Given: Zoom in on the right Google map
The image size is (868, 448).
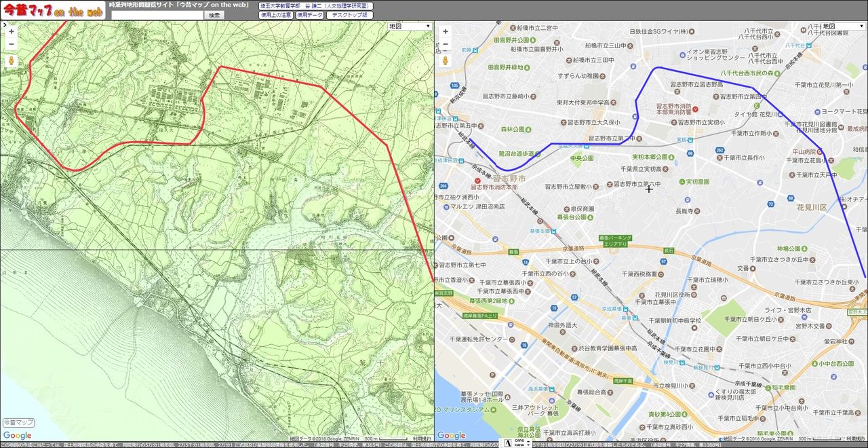Looking at the screenshot, I should (x=445, y=31).
